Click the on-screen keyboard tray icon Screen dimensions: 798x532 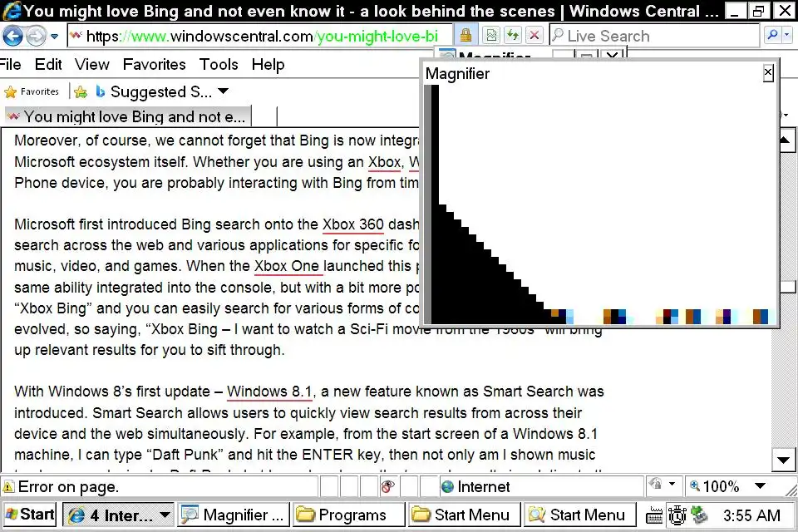click(x=654, y=515)
